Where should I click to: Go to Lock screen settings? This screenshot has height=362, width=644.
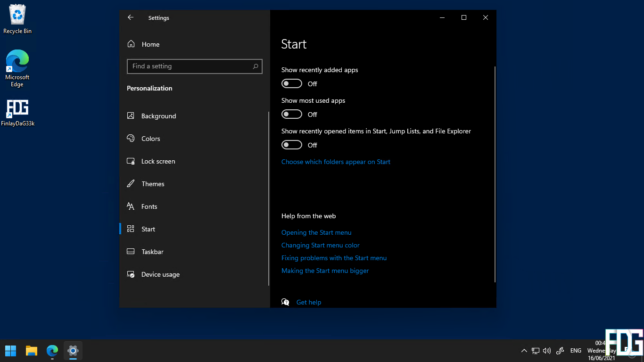(158, 161)
